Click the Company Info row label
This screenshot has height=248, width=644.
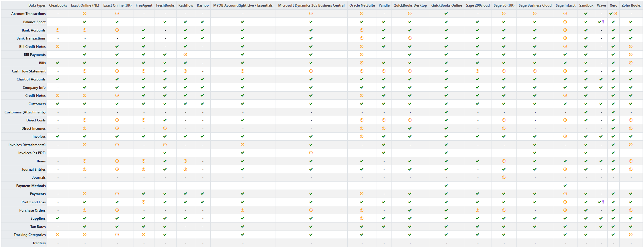(34, 88)
